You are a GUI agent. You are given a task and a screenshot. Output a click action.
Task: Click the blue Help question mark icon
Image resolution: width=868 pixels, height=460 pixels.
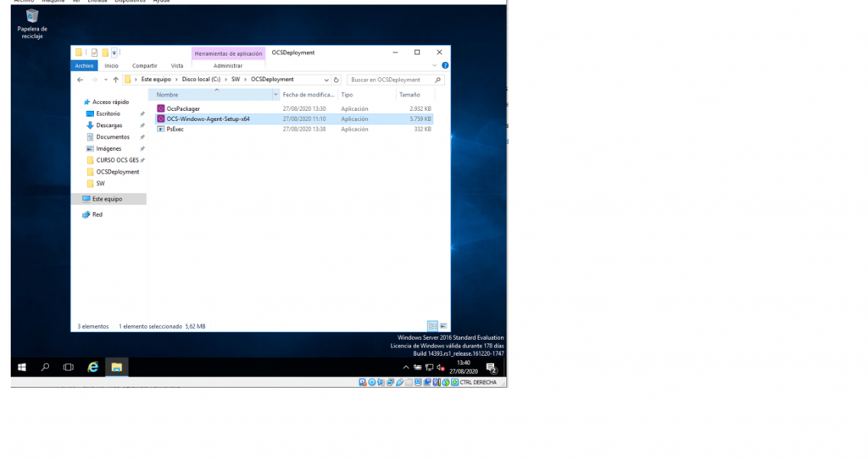point(445,65)
